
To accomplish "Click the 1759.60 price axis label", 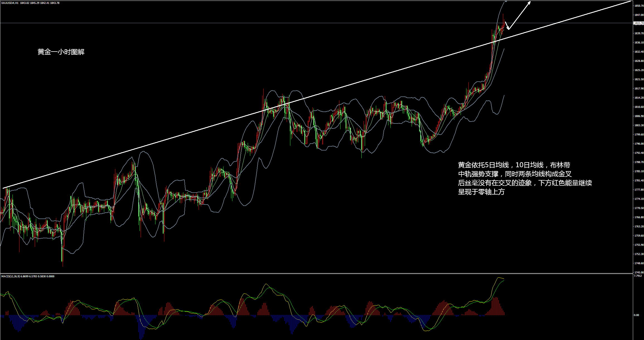I will pyautogui.click(x=639, y=236).
